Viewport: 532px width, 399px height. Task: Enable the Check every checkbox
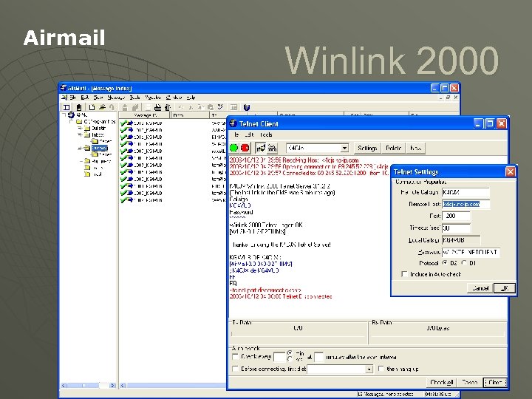tap(235, 357)
